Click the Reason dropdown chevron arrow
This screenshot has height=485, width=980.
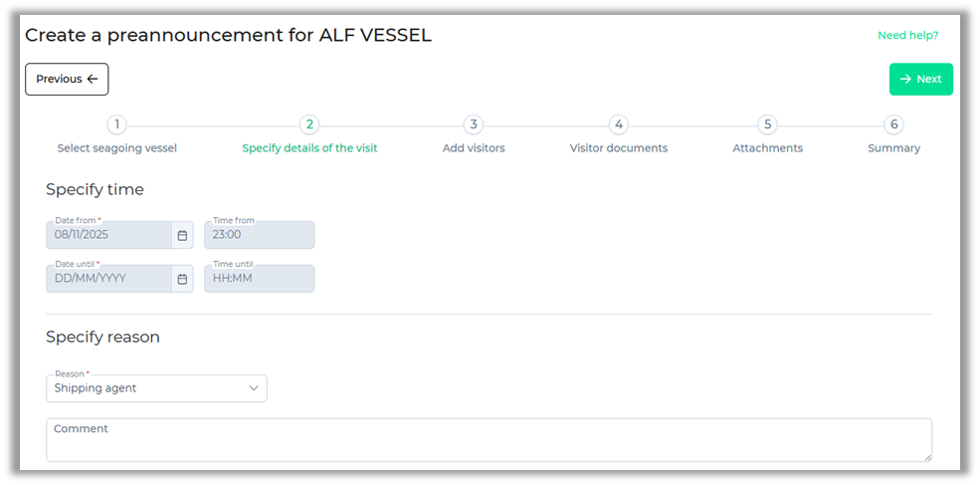click(x=254, y=388)
